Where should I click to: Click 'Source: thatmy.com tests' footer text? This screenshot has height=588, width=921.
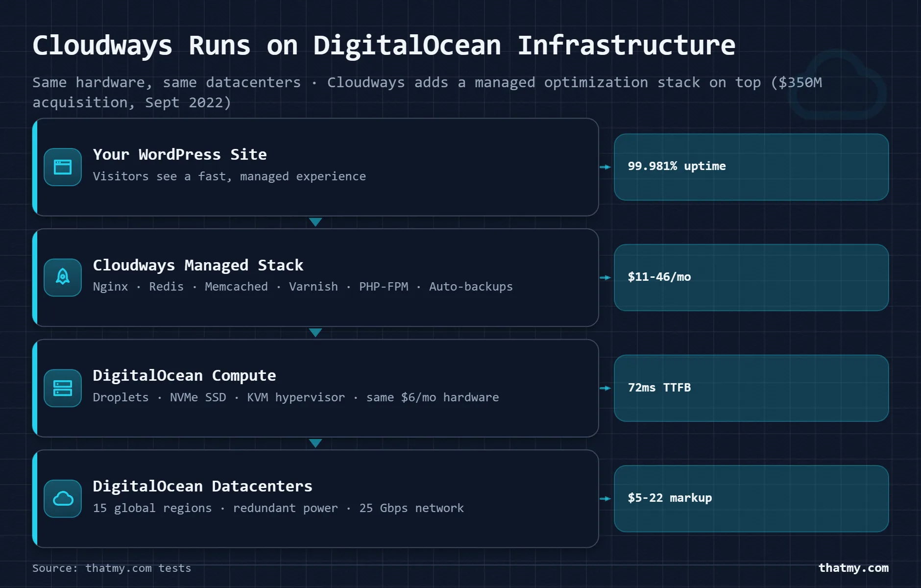[x=112, y=568]
